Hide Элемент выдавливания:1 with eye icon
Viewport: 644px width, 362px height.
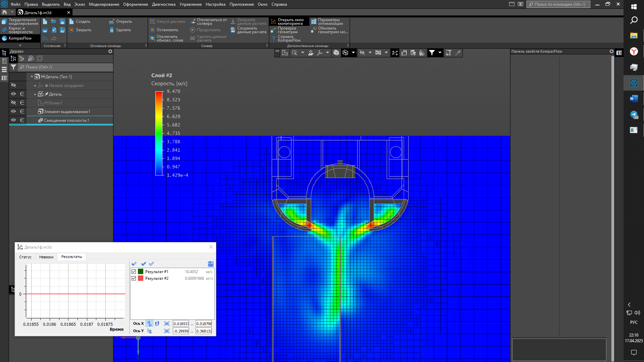(13, 111)
